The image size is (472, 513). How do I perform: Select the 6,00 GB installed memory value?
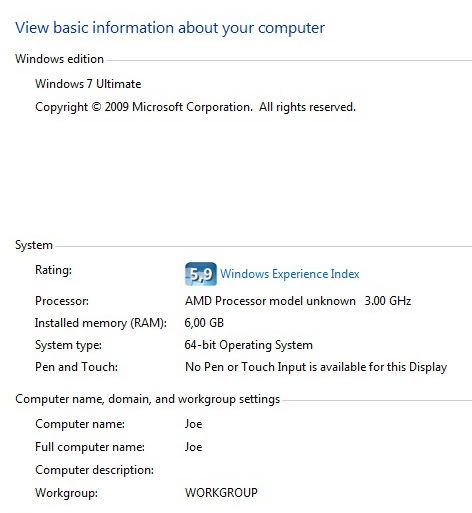[204, 323]
